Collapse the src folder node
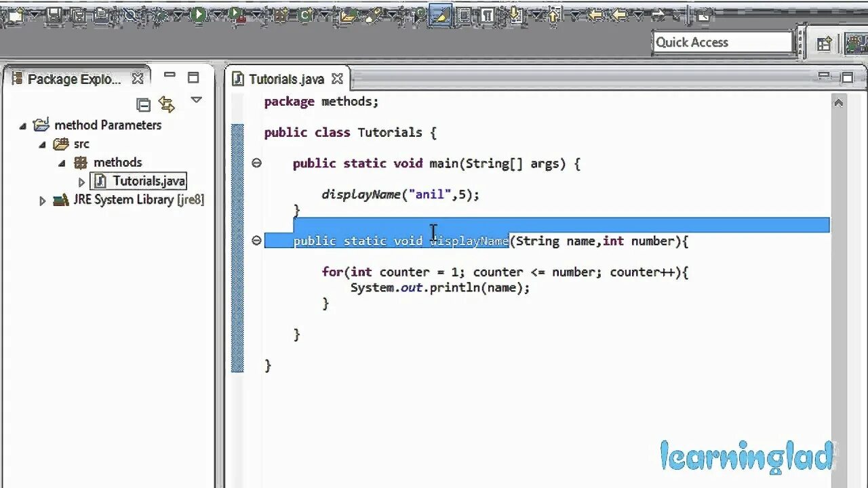 coord(43,144)
